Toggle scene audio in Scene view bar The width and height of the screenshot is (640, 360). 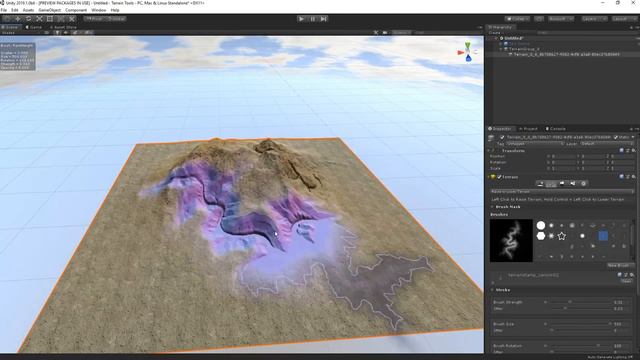pyautogui.click(x=66, y=33)
